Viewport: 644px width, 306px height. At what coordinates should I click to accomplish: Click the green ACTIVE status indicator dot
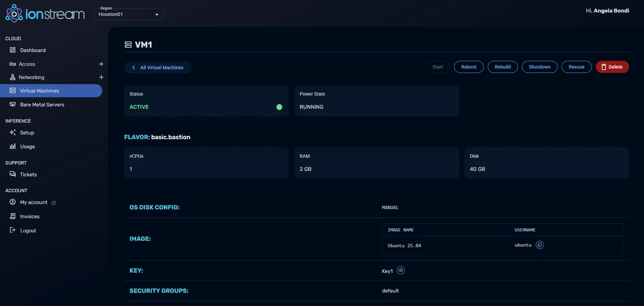[279, 107]
